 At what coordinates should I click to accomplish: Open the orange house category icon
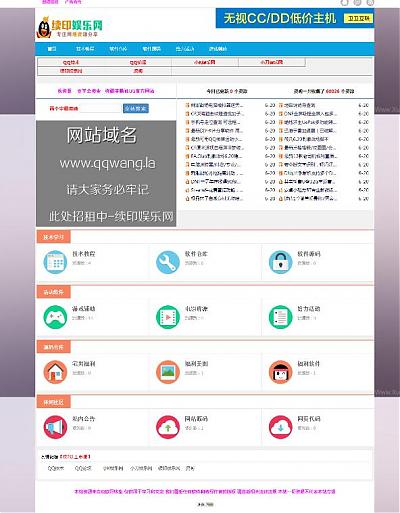(55, 372)
